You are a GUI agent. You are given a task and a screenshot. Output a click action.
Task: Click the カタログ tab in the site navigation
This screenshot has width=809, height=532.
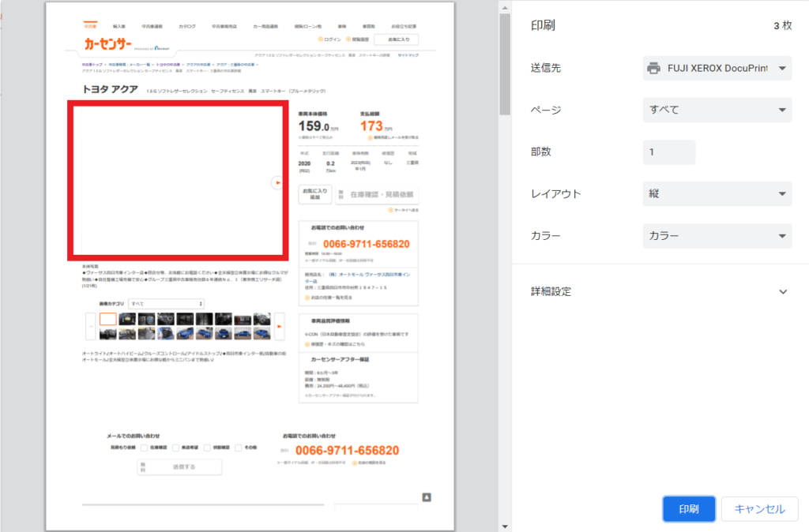click(x=187, y=26)
